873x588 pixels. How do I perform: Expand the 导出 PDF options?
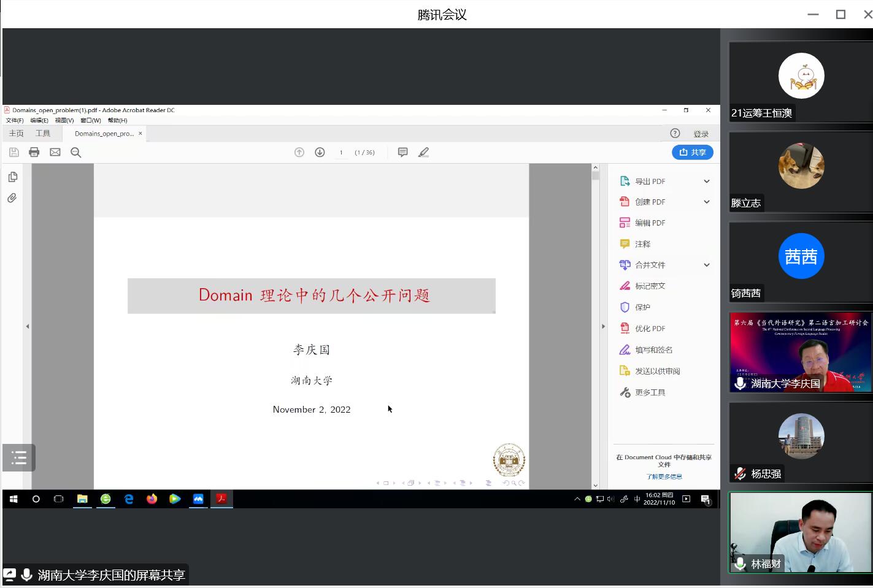pyautogui.click(x=707, y=181)
